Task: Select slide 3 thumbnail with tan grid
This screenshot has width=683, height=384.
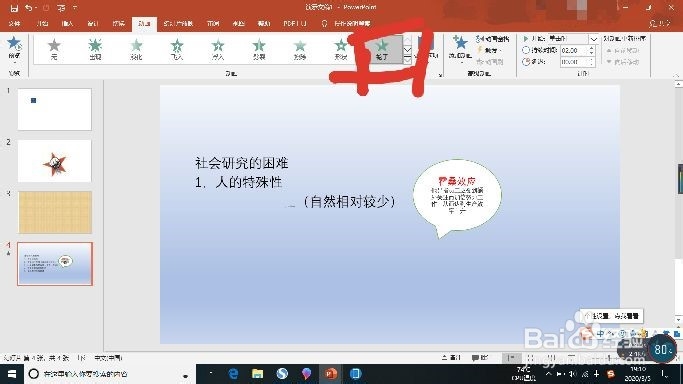Action: coord(55,212)
